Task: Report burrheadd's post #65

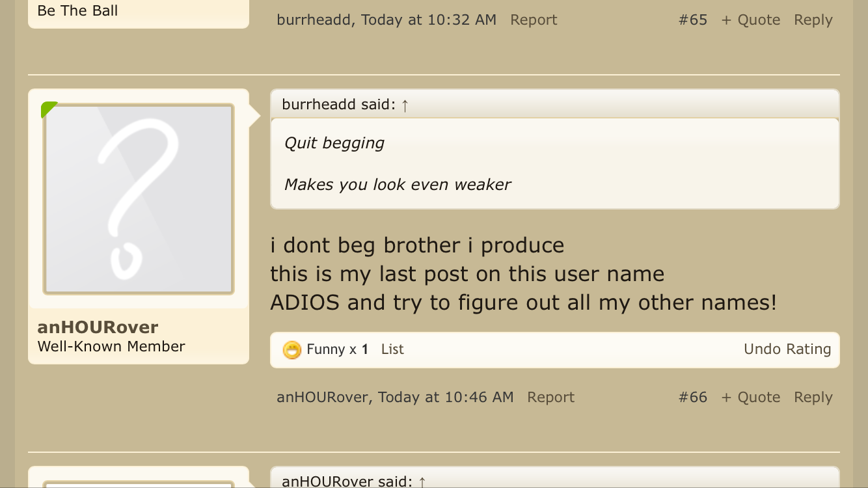Action: 534,20
